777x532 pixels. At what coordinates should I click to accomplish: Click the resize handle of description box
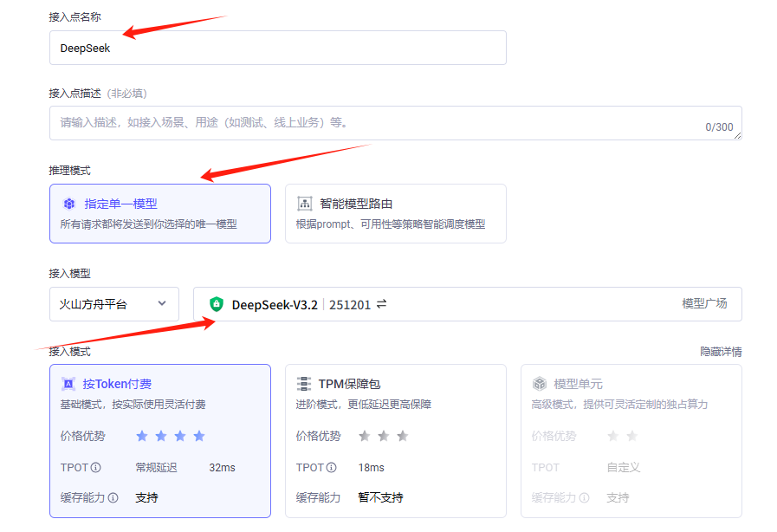[x=737, y=135]
